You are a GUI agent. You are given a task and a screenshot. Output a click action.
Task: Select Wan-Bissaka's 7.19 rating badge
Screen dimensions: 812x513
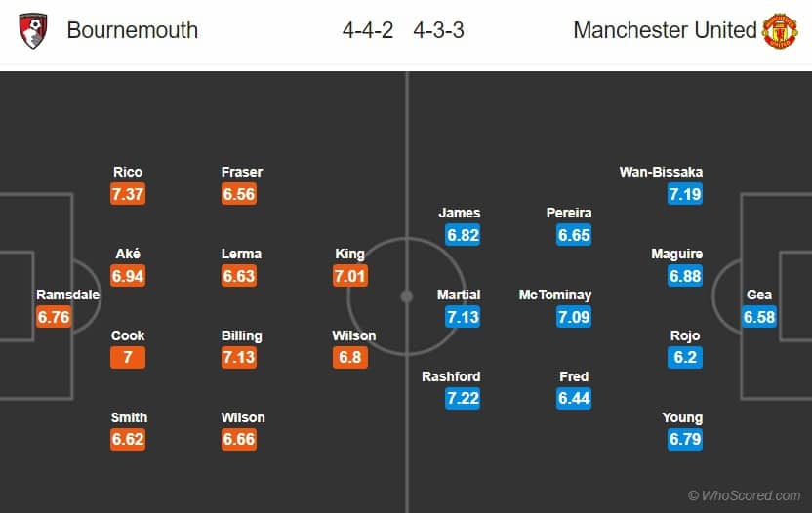click(684, 194)
